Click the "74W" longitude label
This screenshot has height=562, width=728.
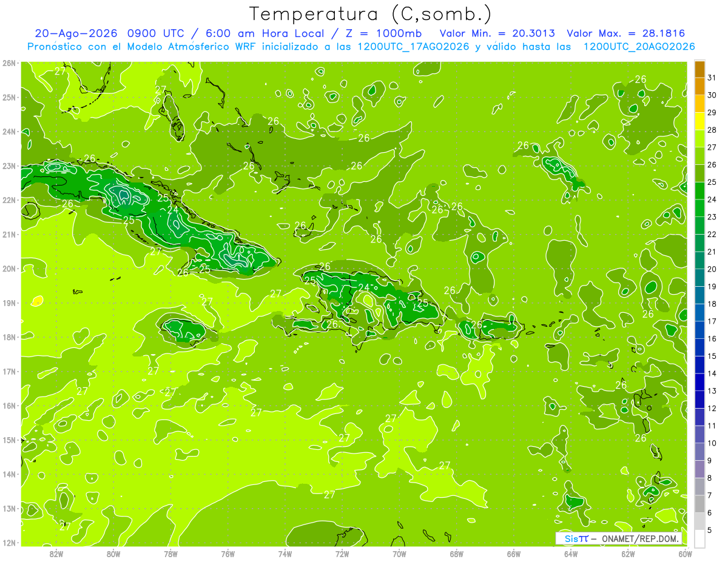[x=285, y=553]
